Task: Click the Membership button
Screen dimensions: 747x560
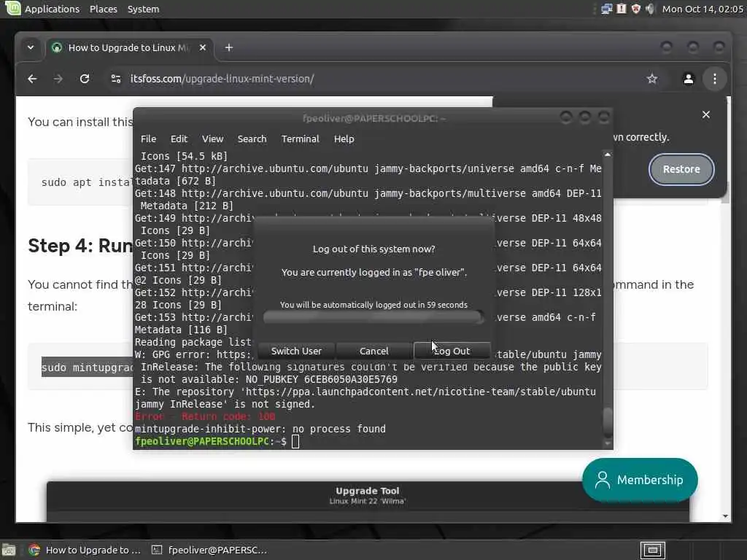Action: (640, 480)
